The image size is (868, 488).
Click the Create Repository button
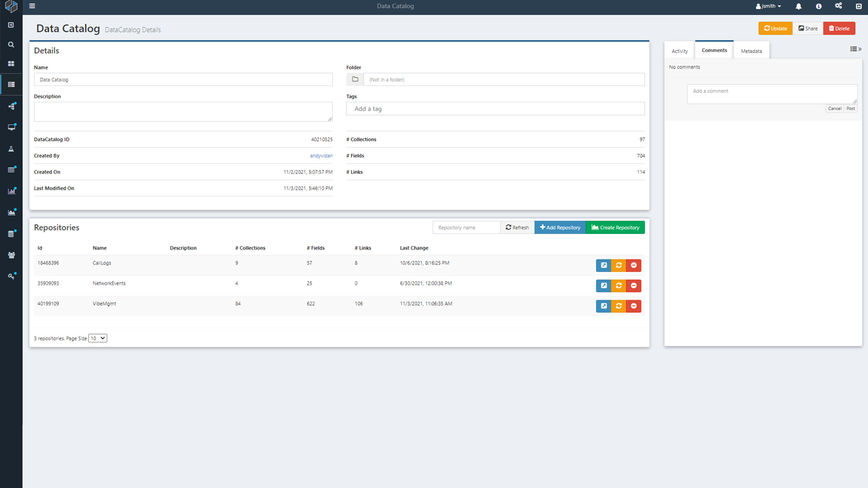[614, 227]
